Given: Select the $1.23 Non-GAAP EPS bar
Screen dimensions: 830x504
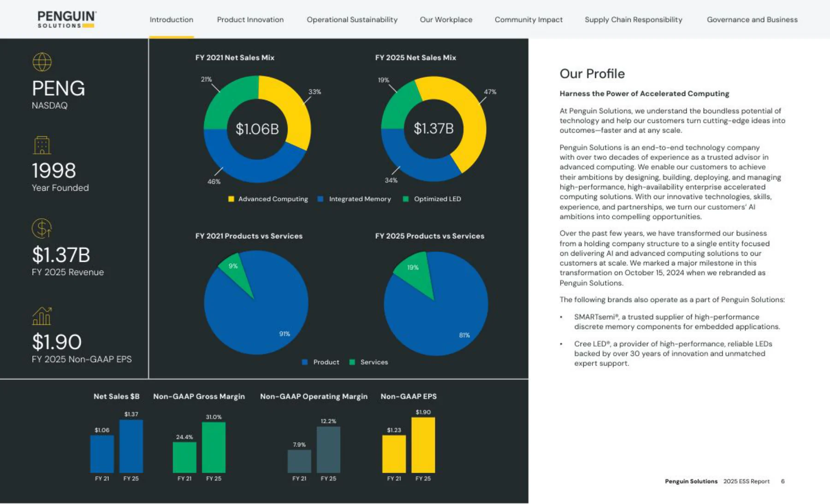Looking at the screenshot, I should [394, 454].
